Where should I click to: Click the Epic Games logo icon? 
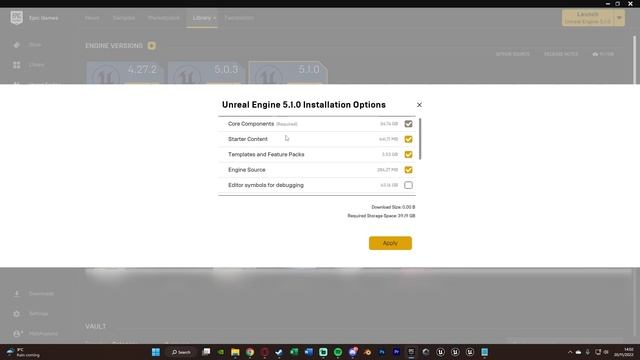(16, 18)
